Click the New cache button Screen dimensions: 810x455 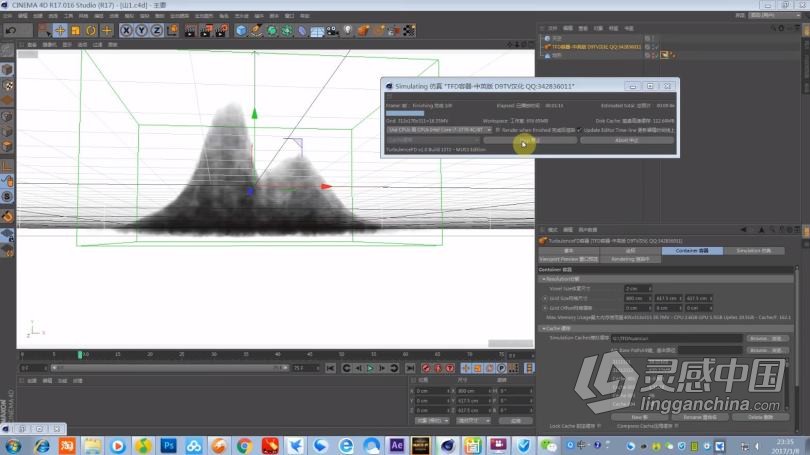click(640, 417)
